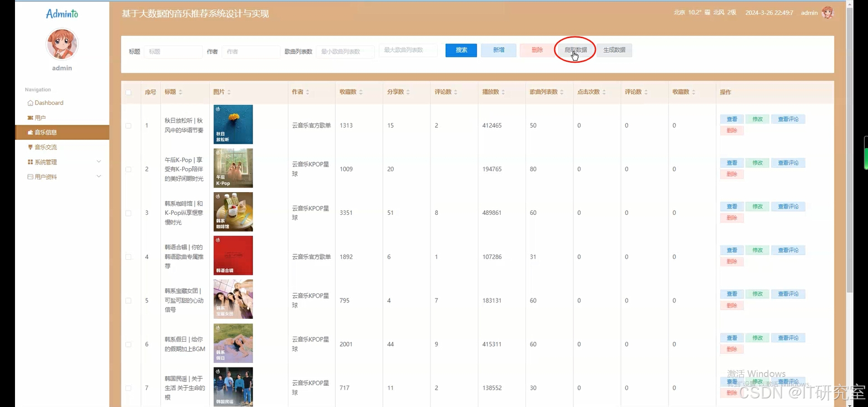Click 修改 for row 2 午后K-Pop
The image size is (868, 407).
tap(757, 163)
